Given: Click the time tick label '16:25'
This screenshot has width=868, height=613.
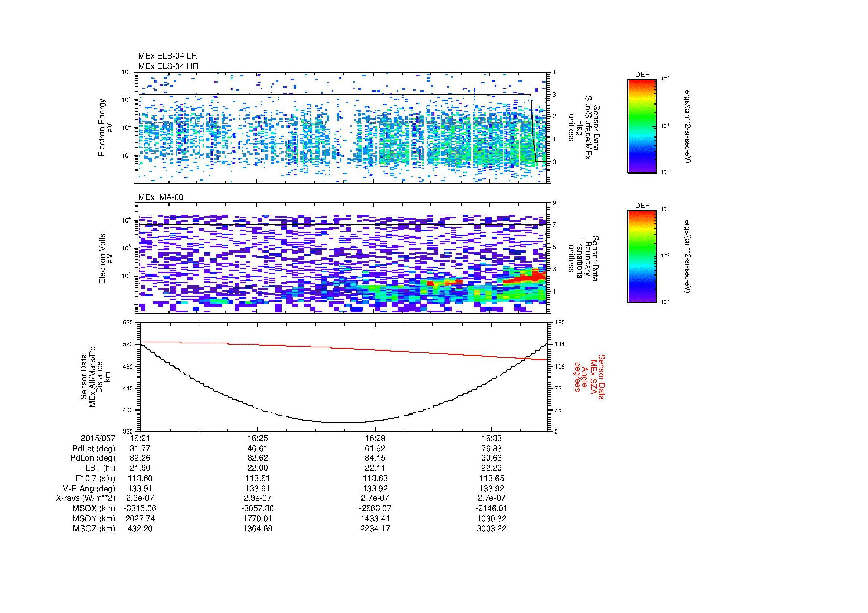Looking at the screenshot, I should [258, 438].
